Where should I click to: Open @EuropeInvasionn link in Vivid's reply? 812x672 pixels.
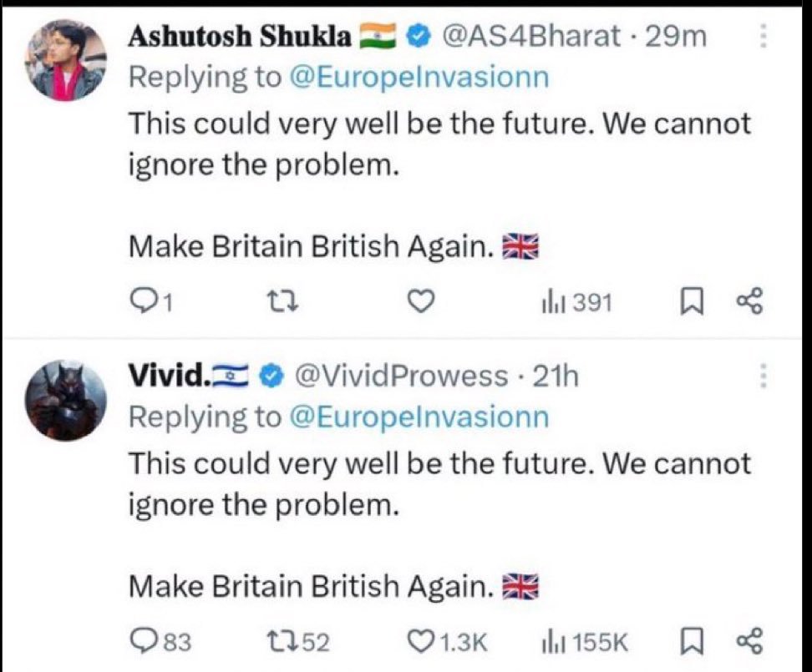419,417
